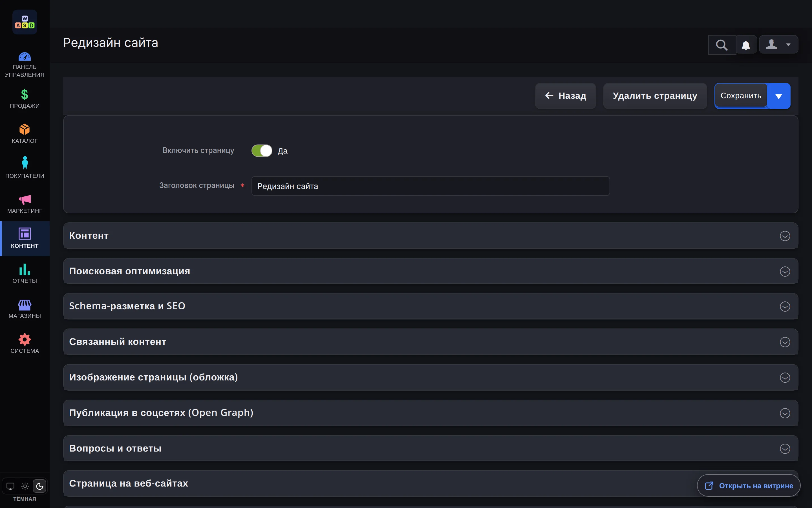
Task: Open the Каталог catalog section
Action: coord(25,134)
